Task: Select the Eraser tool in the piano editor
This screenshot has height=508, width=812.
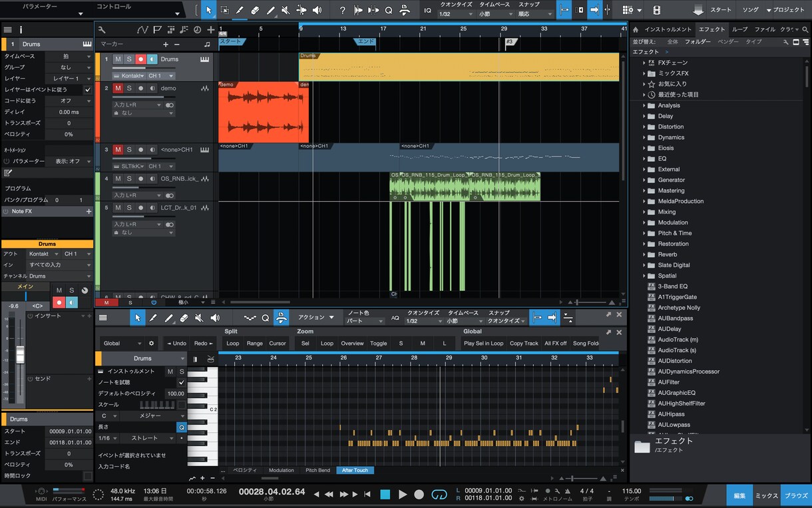Action: point(184,318)
